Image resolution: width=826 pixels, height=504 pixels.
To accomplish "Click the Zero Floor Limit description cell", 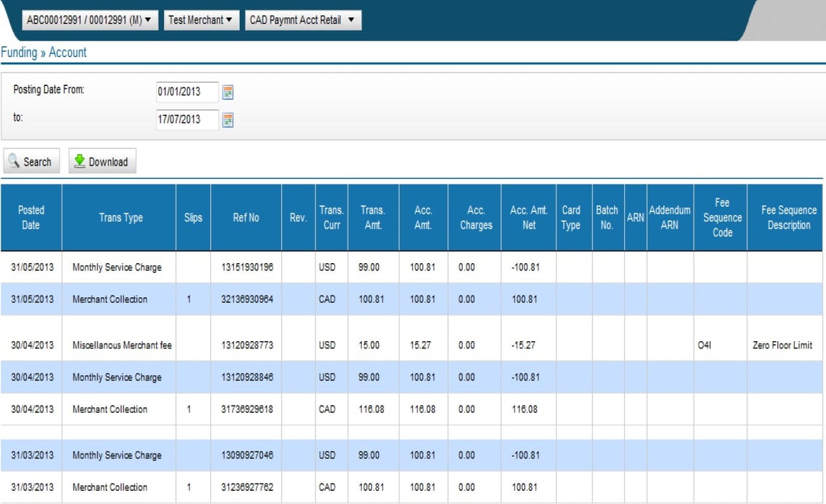I will [x=782, y=345].
